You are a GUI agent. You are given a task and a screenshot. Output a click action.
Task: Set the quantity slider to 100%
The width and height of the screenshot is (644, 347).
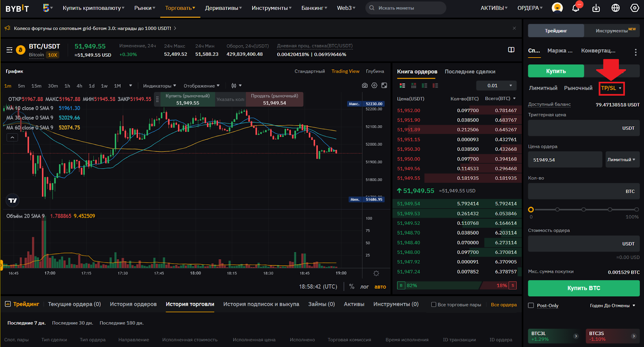(x=636, y=209)
